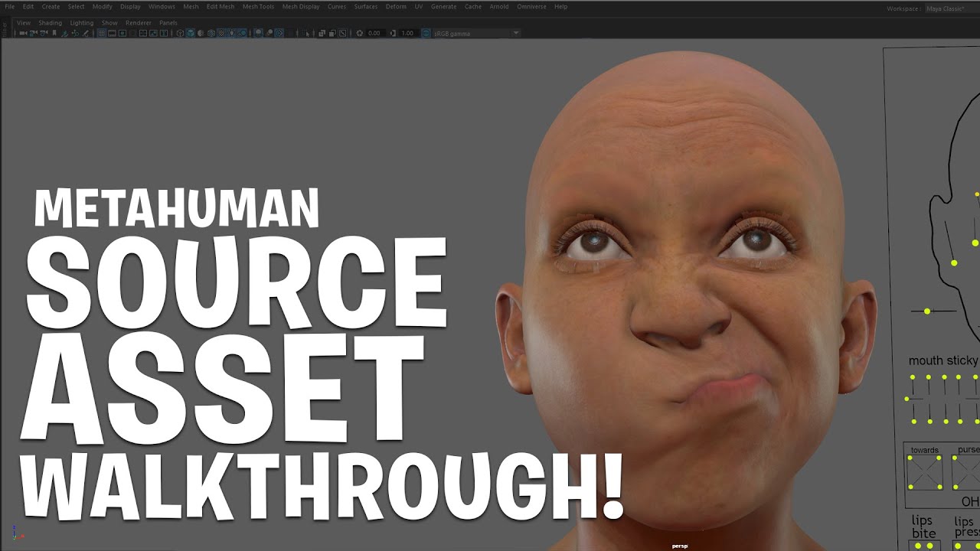Open the Windows menu
The width and height of the screenshot is (980, 551).
162,7
